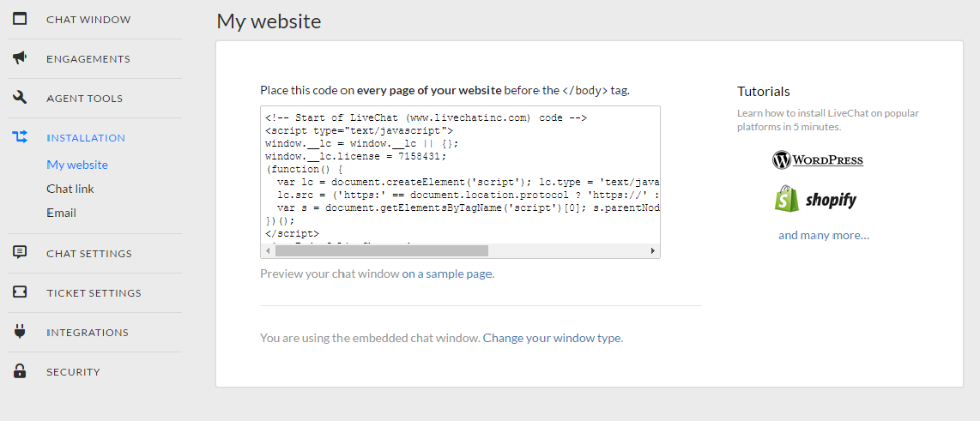Select the Email submenu item
980x421 pixels.
click(61, 213)
